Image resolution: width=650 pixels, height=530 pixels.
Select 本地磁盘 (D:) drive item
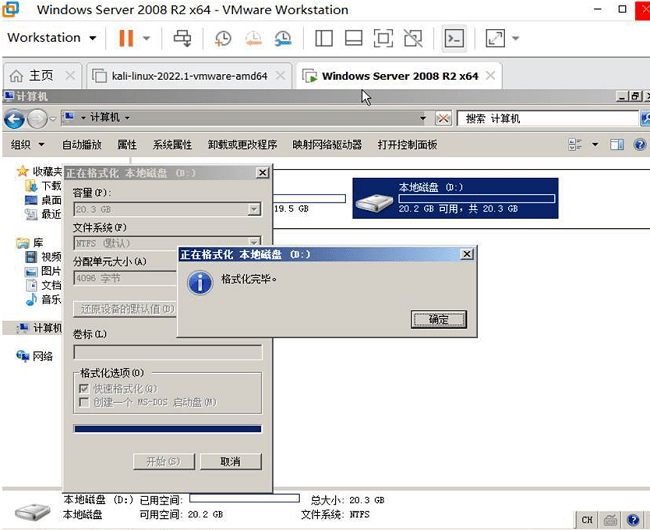(455, 199)
